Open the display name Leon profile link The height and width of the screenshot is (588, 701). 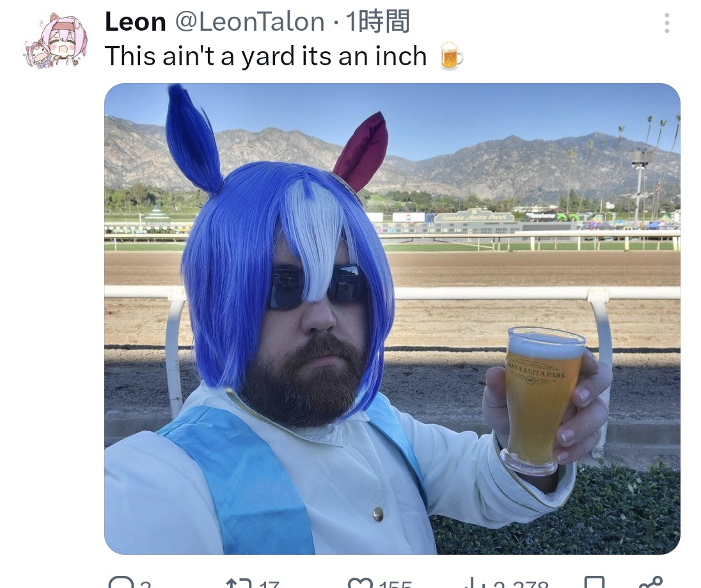[x=136, y=22]
